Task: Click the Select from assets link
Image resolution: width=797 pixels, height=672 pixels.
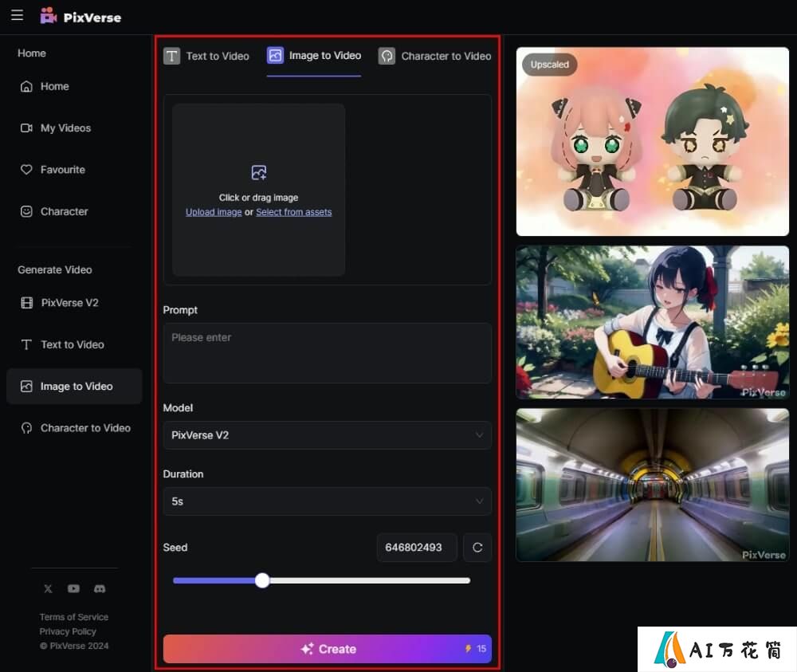Action: [x=294, y=212]
